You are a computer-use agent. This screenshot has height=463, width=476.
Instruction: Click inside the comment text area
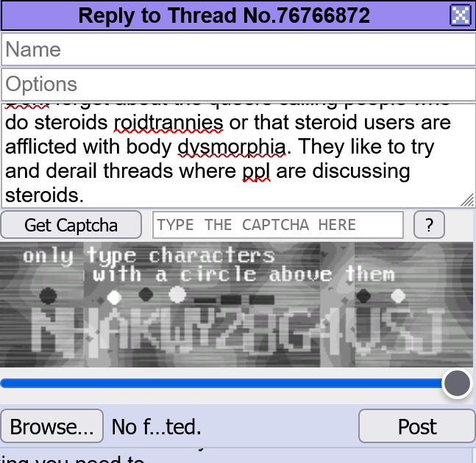(238, 156)
